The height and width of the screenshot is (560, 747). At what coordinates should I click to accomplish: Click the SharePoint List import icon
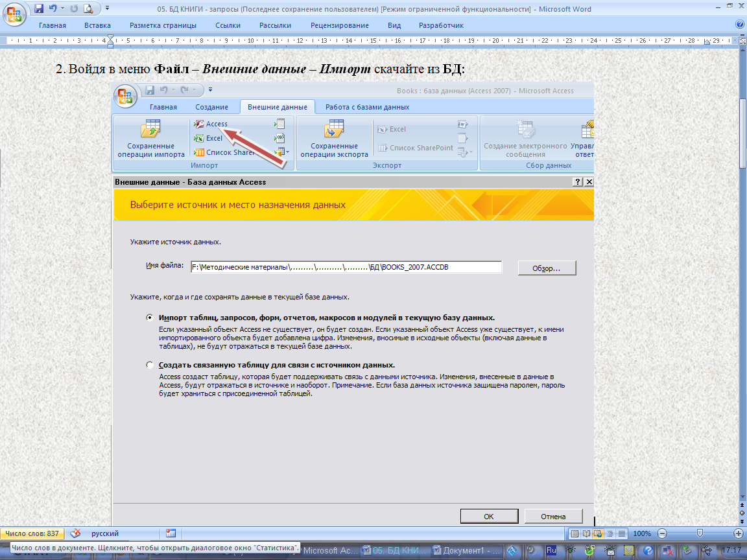199,152
